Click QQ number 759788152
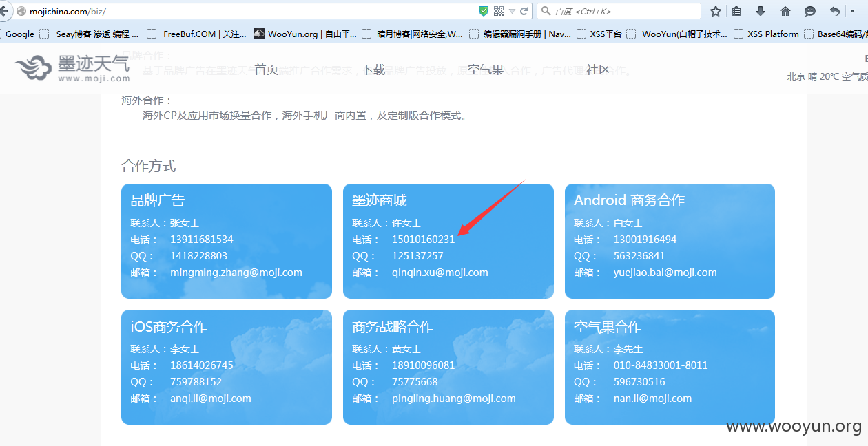Image resolution: width=868 pixels, height=446 pixels. click(196, 382)
